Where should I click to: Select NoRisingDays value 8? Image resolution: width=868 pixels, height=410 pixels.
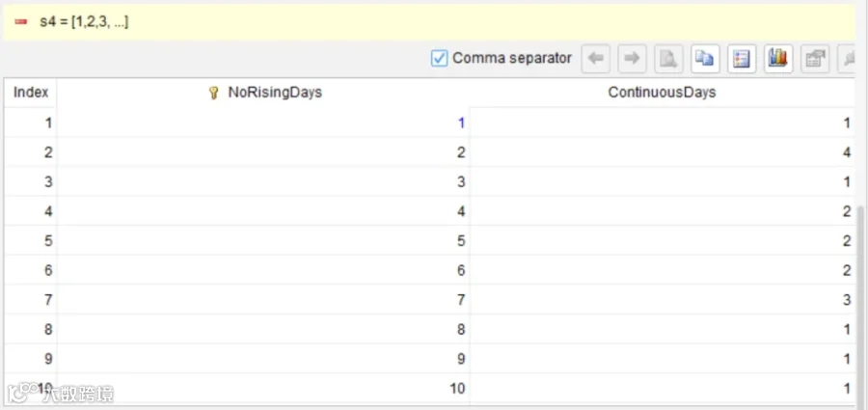click(263, 329)
